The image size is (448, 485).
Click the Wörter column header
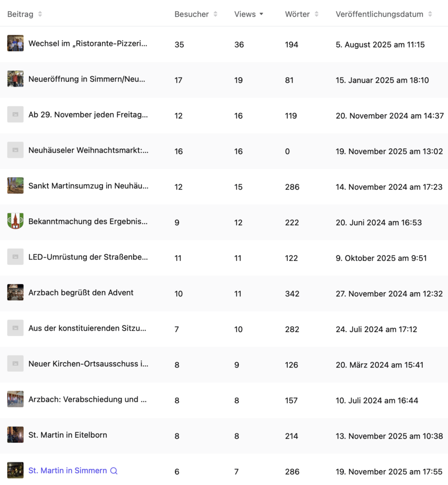pyautogui.click(x=297, y=14)
